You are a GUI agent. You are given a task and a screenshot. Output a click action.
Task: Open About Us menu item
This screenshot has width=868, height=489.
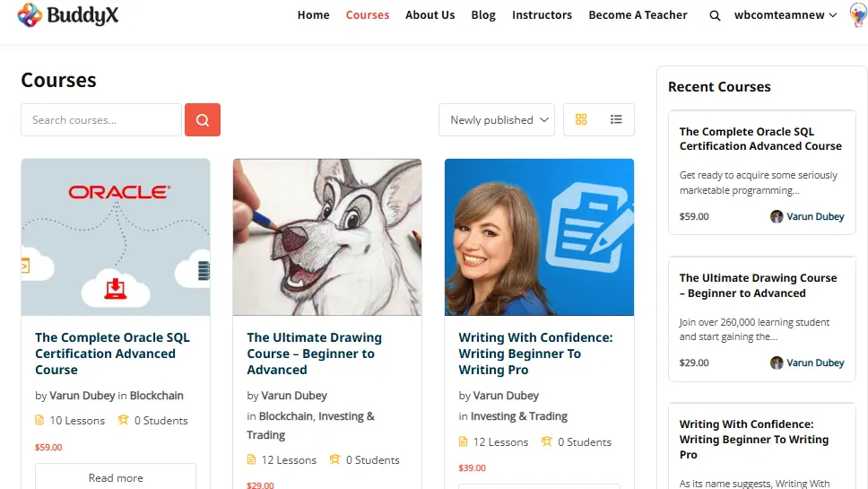(430, 15)
